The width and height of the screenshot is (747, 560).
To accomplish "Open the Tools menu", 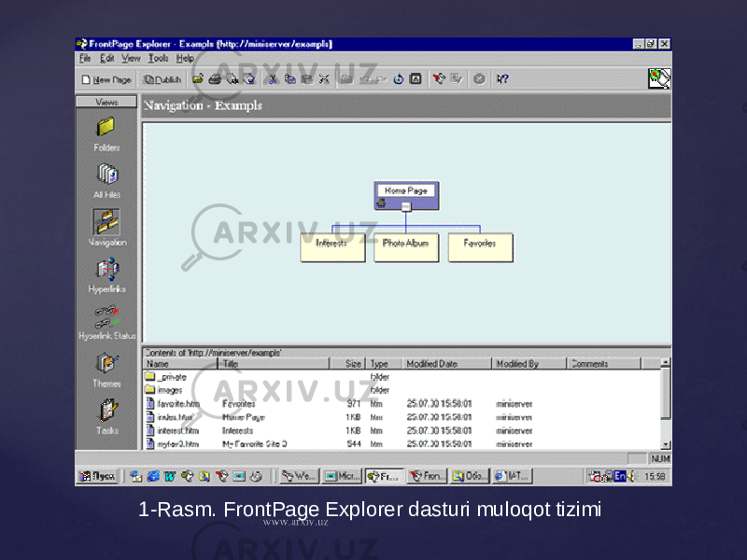I will tap(158, 58).
